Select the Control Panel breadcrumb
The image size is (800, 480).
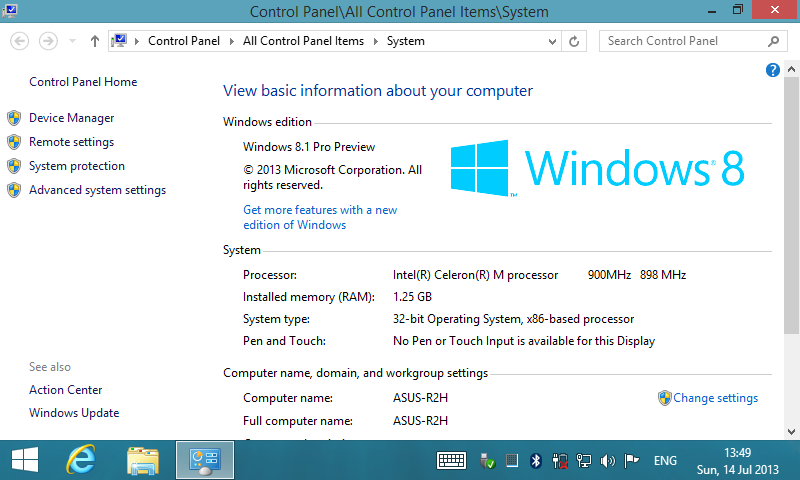point(184,41)
